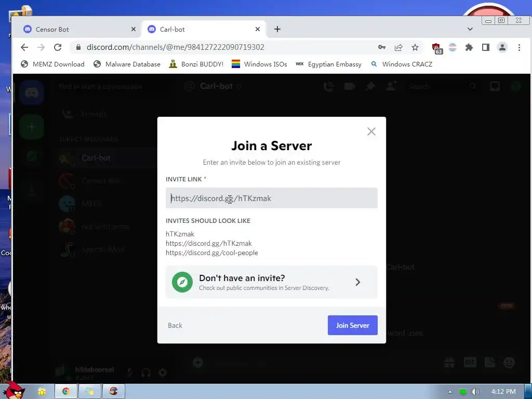This screenshot has height=399, width=532.
Task: Open the saved passwords key icon
Action: [382, 47]
